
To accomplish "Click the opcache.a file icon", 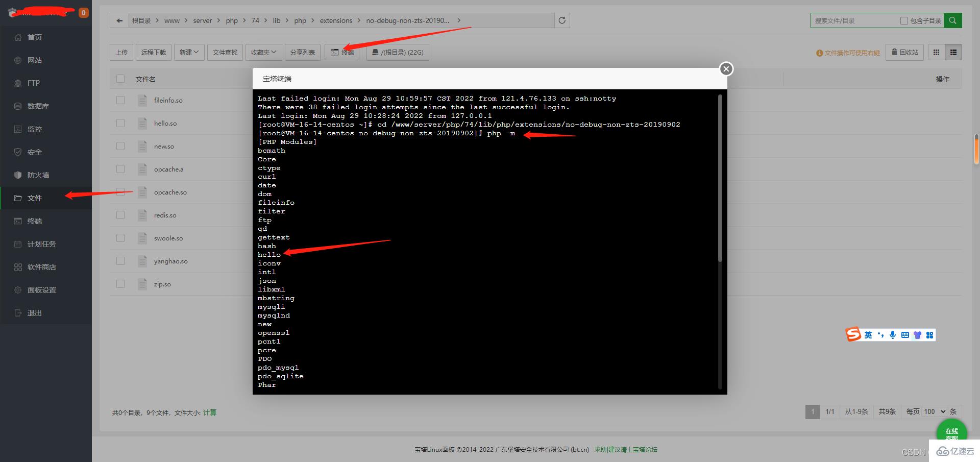I will click(x=142, y=169).
